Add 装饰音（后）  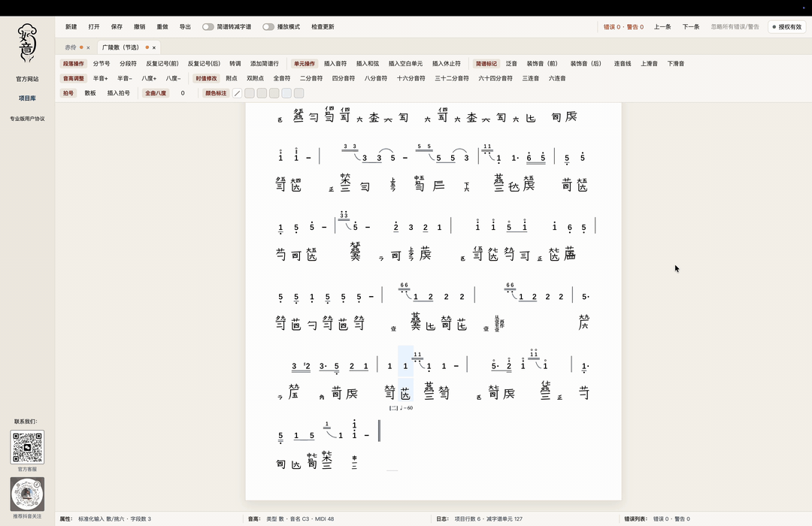click(x=586, y=64)
